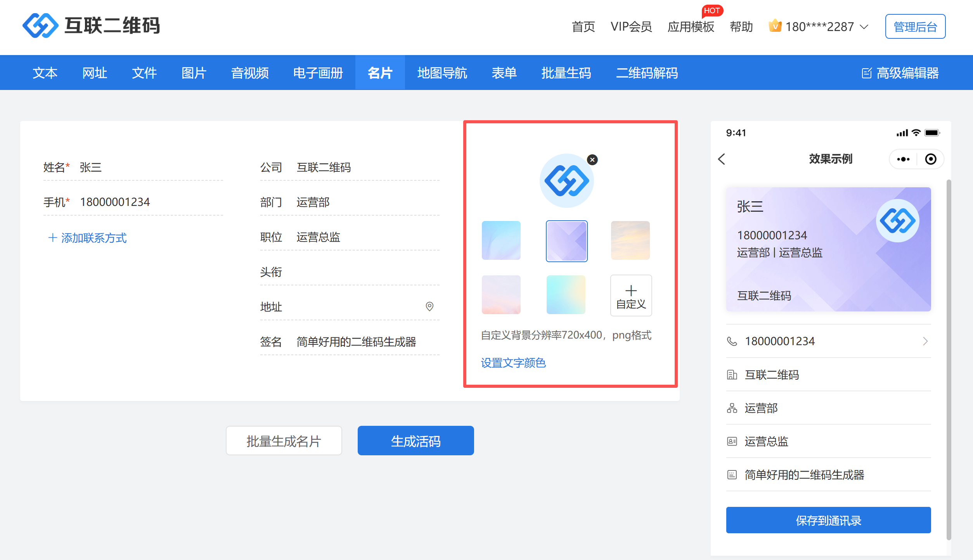Viewport: 973px width, 560px height.
Task: Click the circular target icon in preview
Action: point(931,159)
